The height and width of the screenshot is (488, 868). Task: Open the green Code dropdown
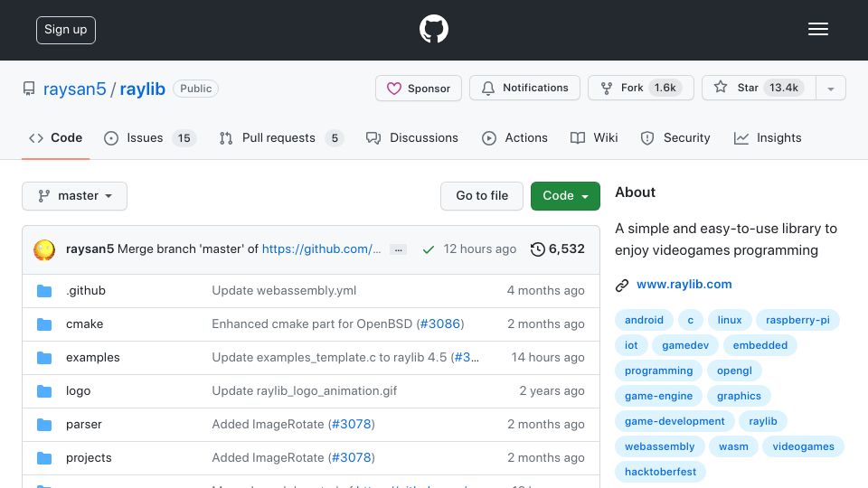click(565, 196)
